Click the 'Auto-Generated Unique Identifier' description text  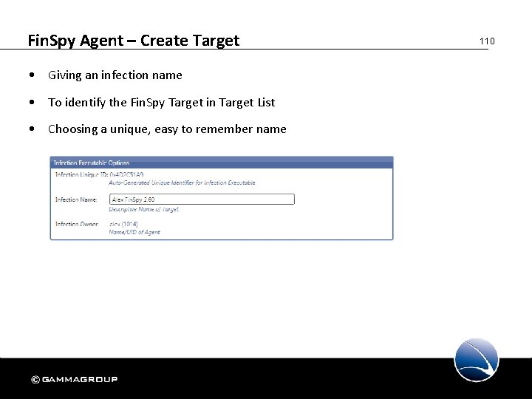(x=182, y=183)
